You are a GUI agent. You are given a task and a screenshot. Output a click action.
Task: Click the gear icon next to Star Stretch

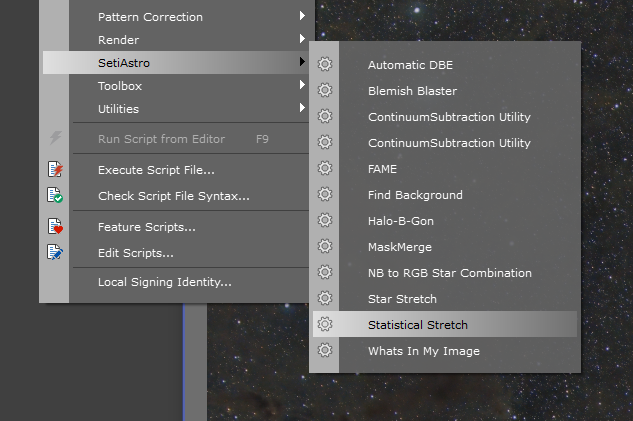pos(324,299)
